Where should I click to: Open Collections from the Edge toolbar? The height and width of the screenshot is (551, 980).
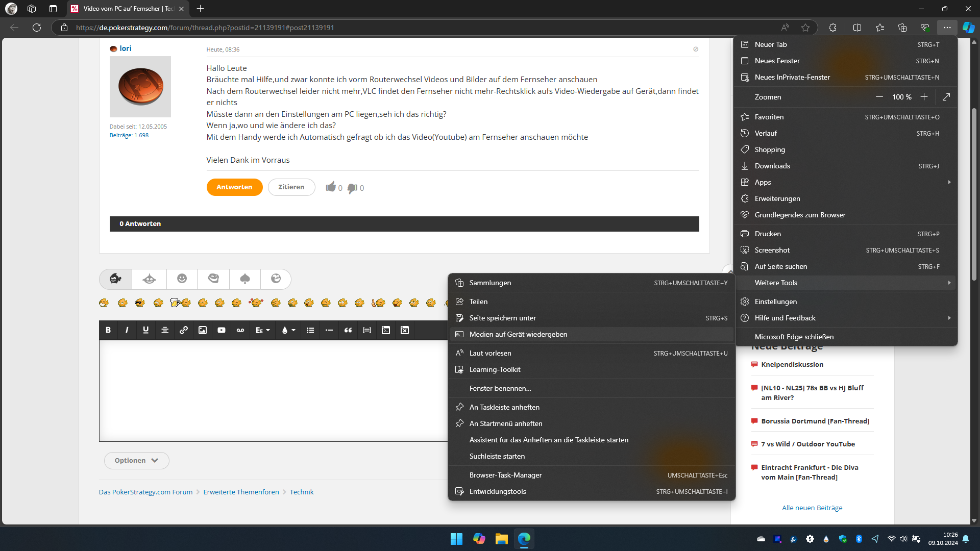[902, 28]
